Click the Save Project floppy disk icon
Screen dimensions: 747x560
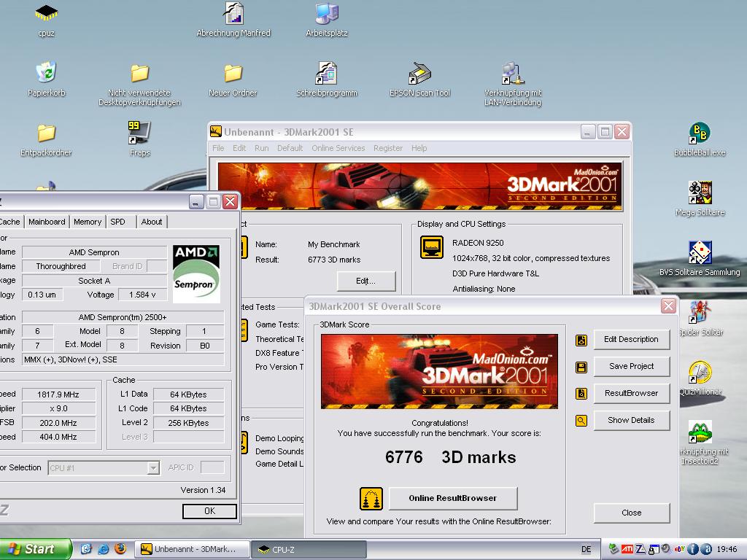(x=581, y=367)
